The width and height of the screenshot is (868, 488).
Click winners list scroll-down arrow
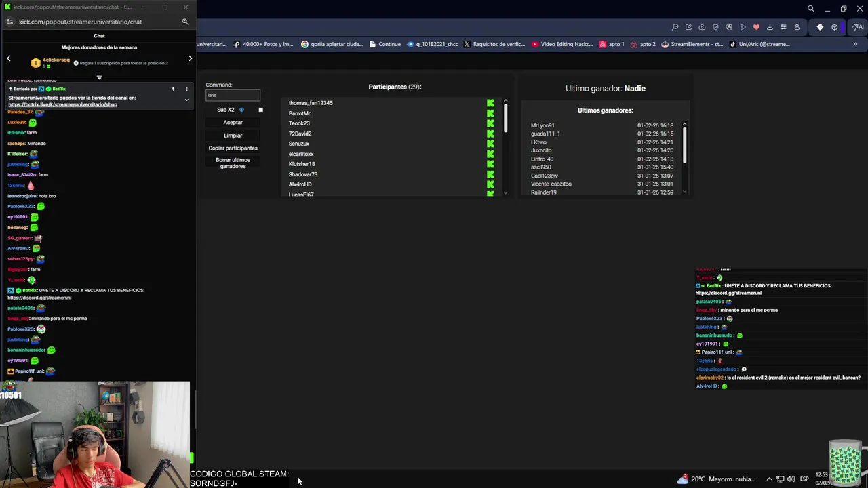coord(684,192)
